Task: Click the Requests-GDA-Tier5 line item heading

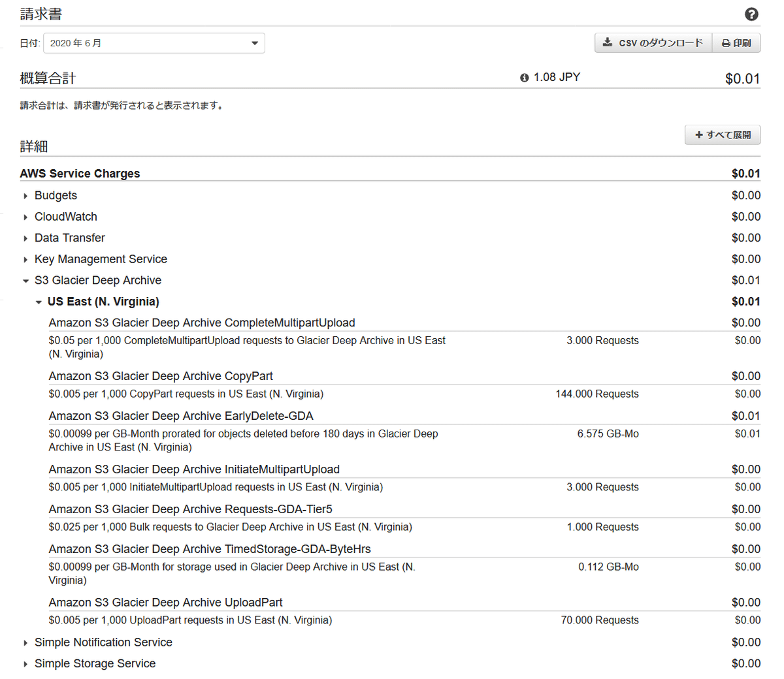Action: tap(191, 509)
